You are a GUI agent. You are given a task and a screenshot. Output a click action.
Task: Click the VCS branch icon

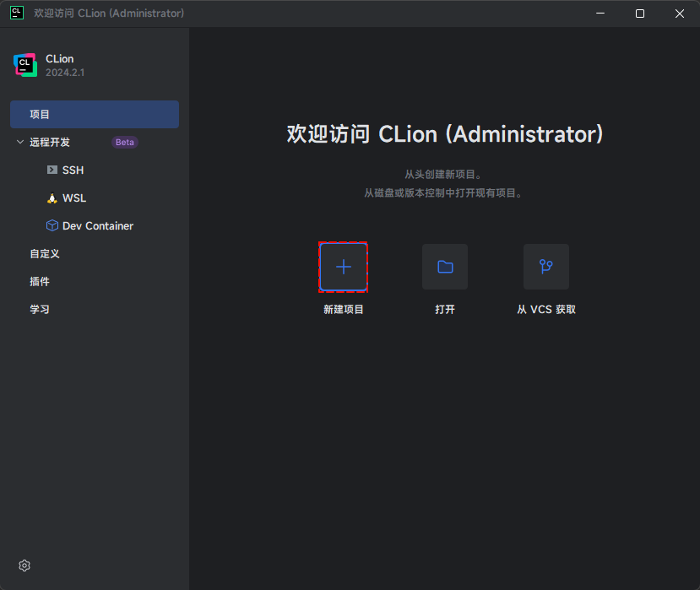545,267
